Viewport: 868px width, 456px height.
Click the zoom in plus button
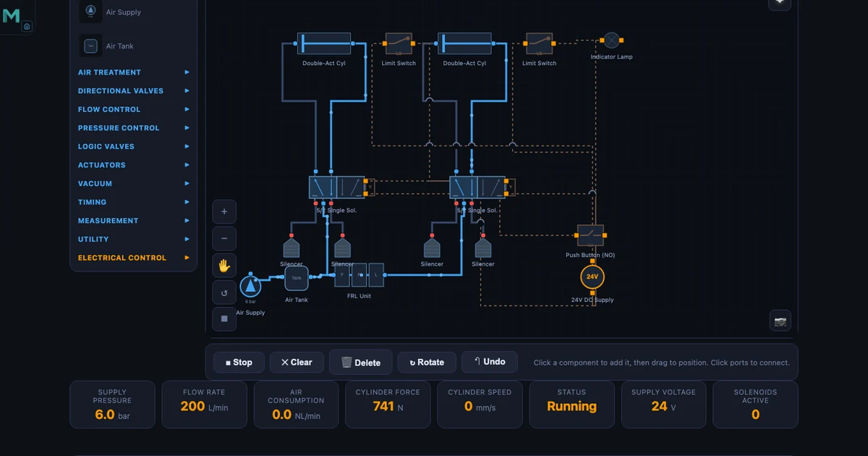(224, 212)
